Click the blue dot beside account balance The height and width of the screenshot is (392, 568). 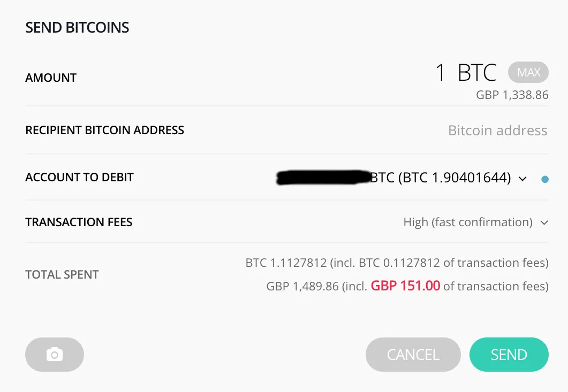[545, 180]
